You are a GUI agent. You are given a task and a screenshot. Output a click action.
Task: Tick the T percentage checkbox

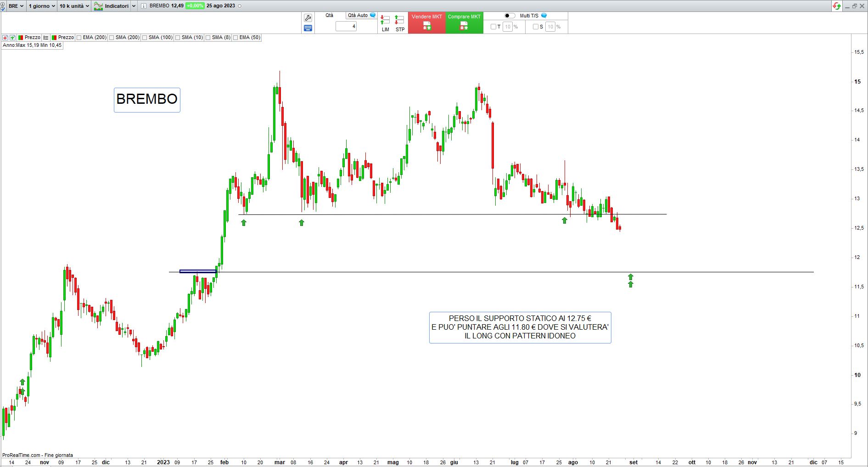(x=493, y=27)
